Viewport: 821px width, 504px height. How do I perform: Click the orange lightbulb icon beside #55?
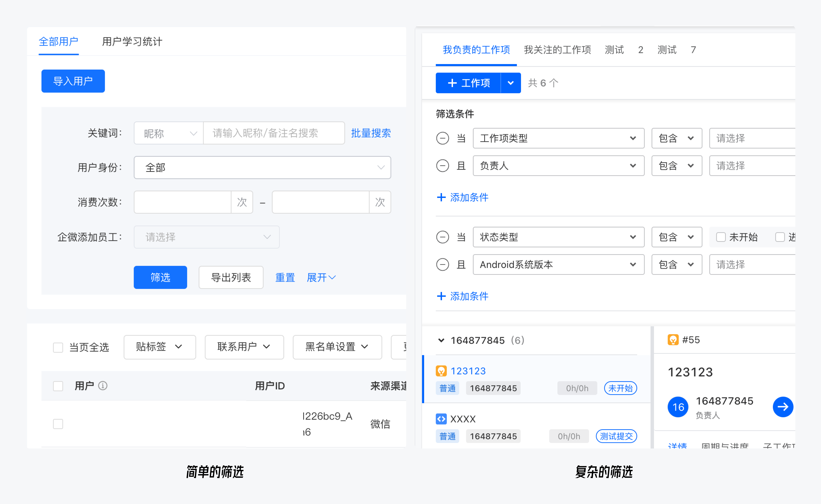[x=673, y=340]
